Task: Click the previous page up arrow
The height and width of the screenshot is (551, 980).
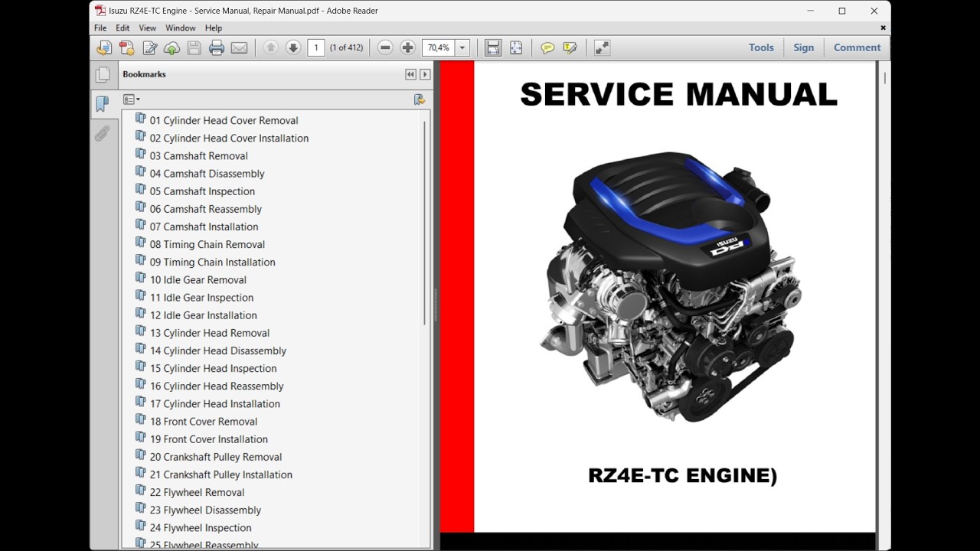Action: [270, 47]
